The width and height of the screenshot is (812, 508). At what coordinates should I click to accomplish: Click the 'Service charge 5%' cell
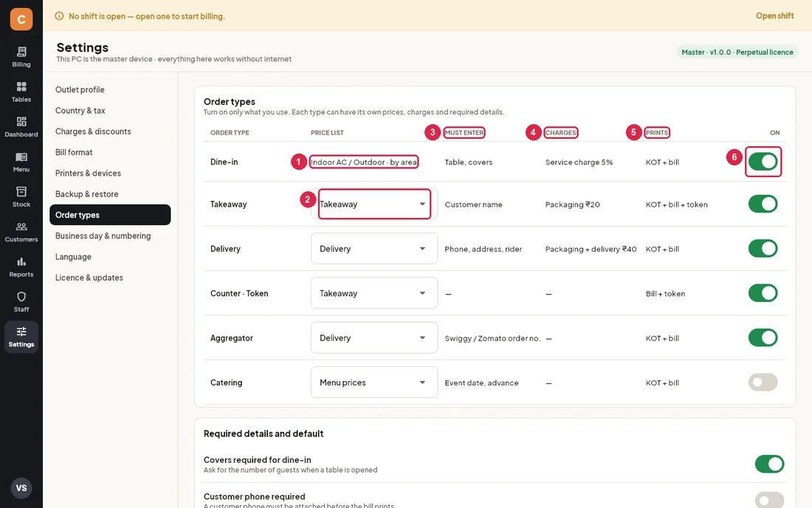tap(579, 162)
